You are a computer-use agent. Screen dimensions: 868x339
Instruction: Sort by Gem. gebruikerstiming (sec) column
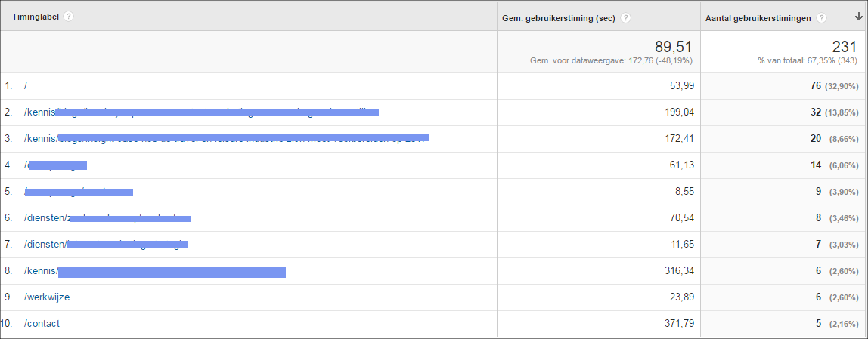(560, 18)
